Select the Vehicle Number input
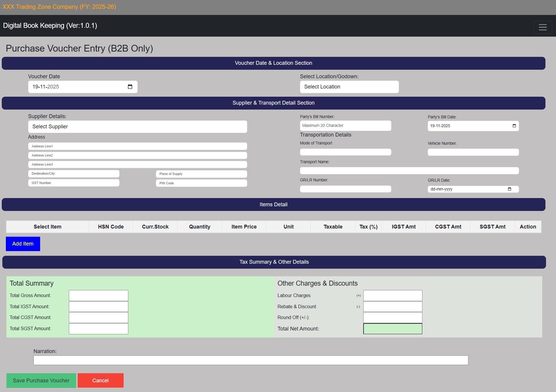Image resolution: width=556 pixels, height=392 pixels. [473, 152]
